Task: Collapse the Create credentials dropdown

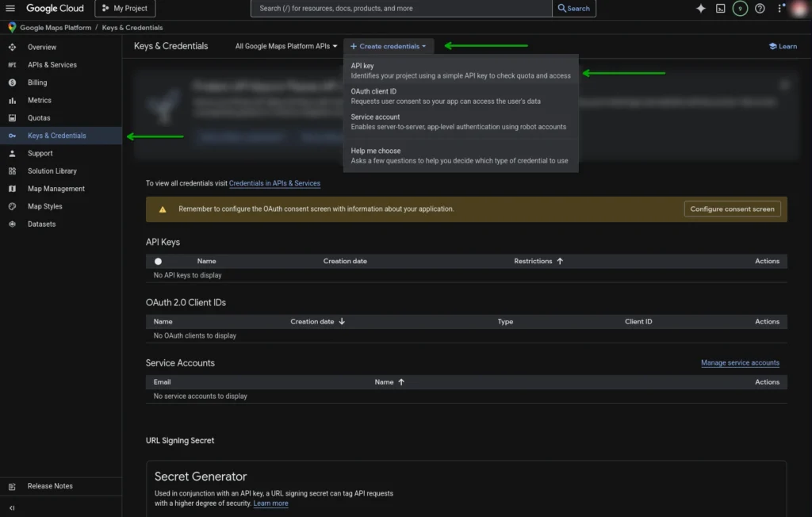Action: point(389,46)
